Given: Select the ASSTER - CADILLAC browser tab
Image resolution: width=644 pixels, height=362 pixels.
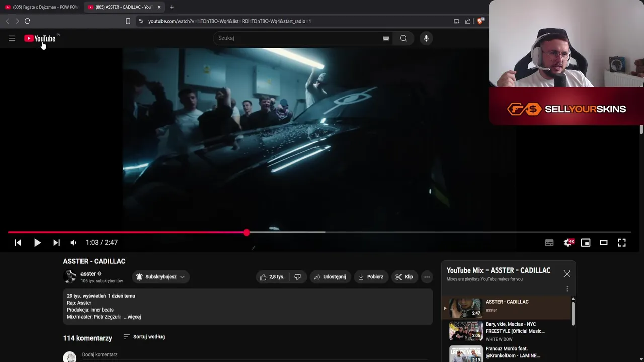Looking at the screenshot, I should [123, 7].
